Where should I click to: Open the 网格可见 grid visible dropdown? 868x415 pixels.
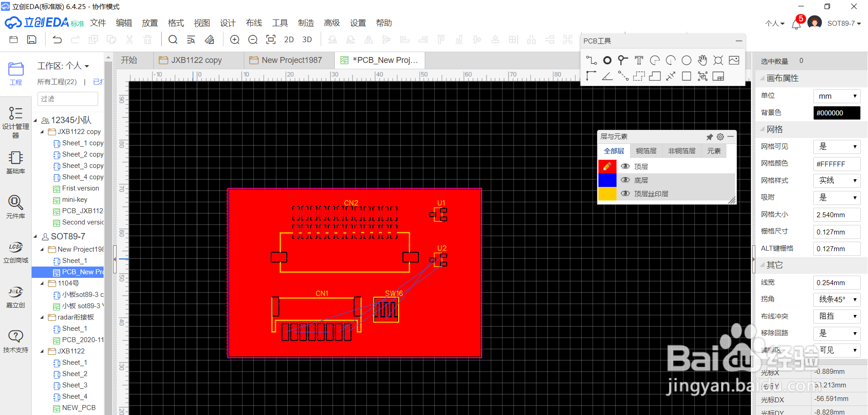pyautogui.click(x=837, y=147)
